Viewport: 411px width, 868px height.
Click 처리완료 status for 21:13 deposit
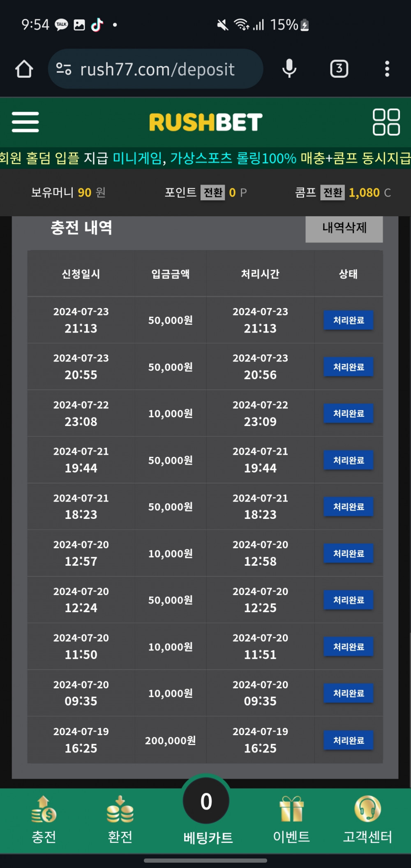(x=349, y=320)
